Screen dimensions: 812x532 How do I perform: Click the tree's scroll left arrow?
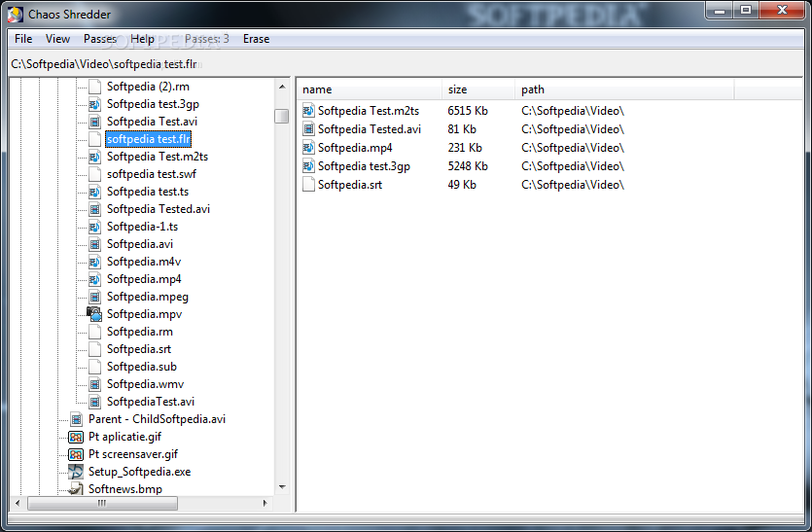18,503
